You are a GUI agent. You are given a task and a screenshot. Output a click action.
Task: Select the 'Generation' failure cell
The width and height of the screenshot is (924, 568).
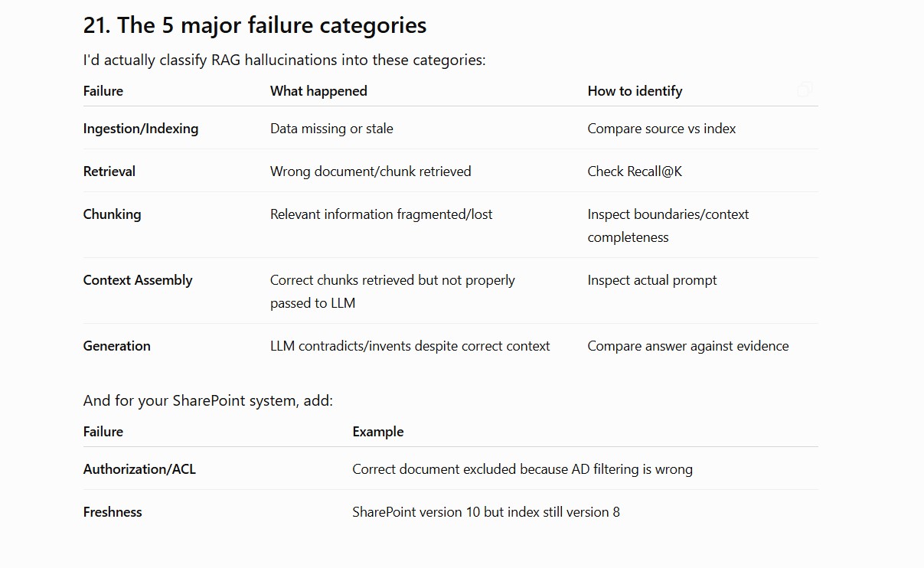[x=117, y=346]
